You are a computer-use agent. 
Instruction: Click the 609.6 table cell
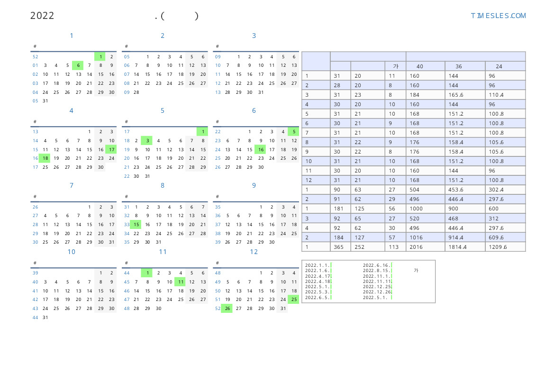(505, 237)
